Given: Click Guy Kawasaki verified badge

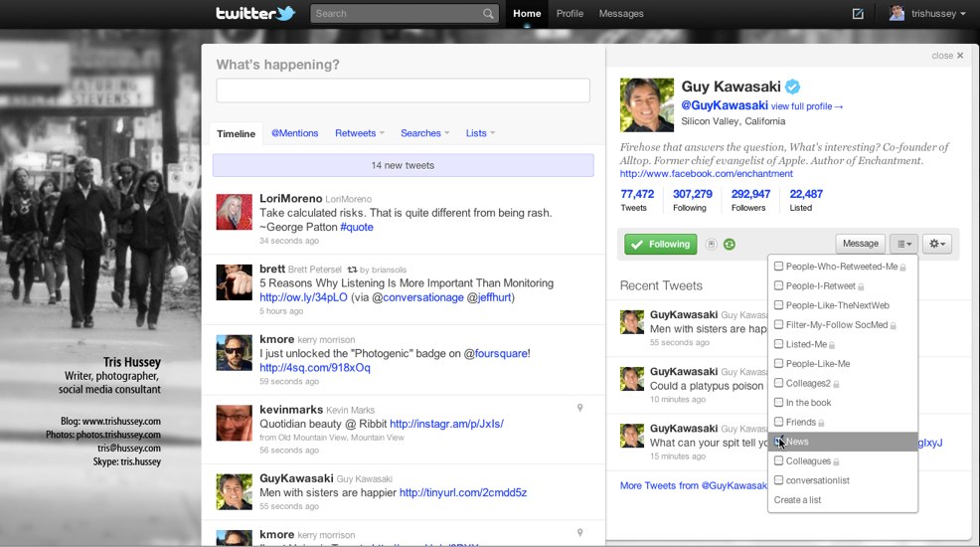Looking at the screenshot, I should [x=792, y=87].
